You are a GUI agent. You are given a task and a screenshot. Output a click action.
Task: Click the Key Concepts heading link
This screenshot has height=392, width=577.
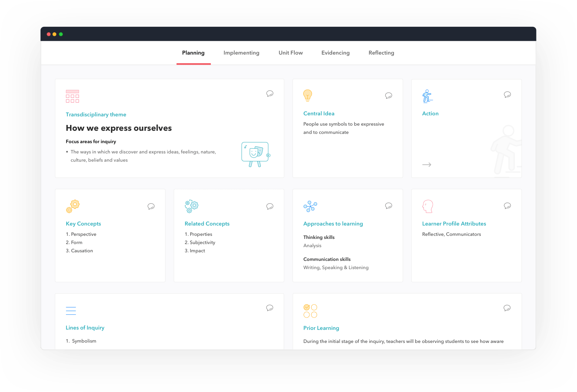click(x=83, y=224)
